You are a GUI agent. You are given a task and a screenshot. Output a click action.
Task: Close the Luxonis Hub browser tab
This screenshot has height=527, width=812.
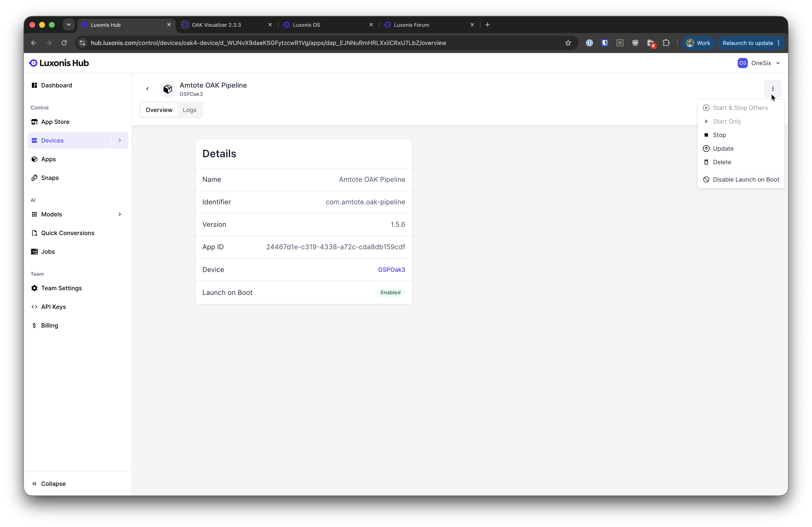169,25
